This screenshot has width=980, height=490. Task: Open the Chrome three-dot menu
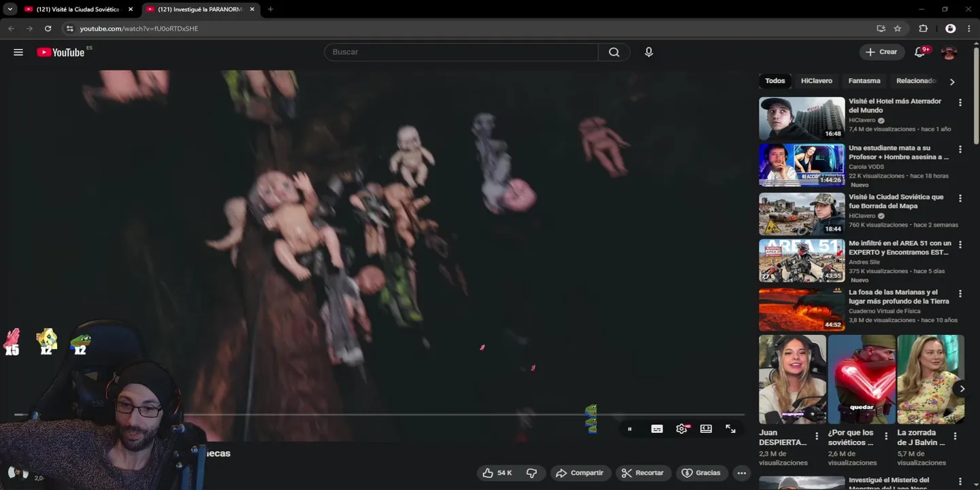tap(968, 29)
